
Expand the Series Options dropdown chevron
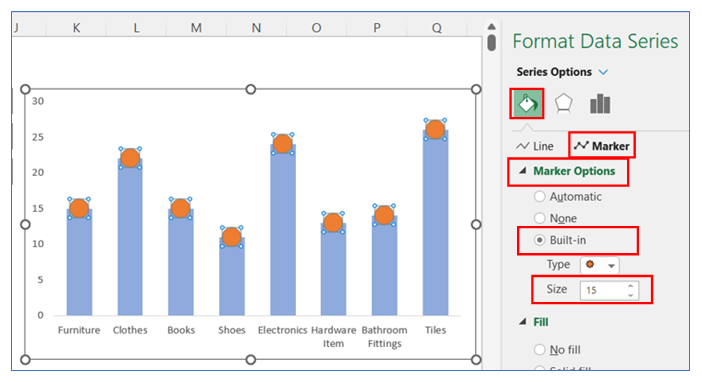(x=604, y=72)
